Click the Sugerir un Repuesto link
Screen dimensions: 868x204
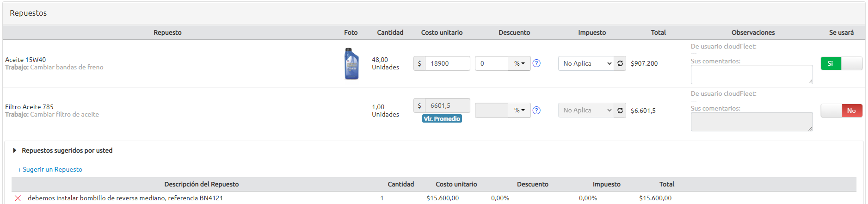coord(50,169)
